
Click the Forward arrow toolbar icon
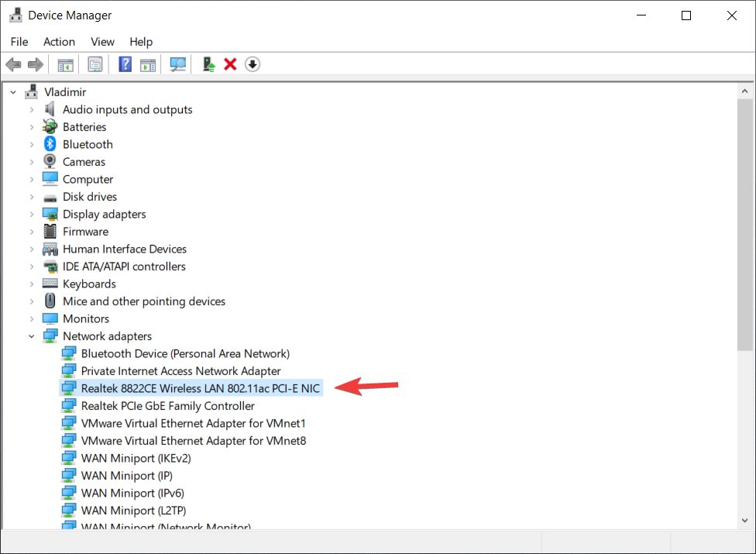tap(35, 64)
